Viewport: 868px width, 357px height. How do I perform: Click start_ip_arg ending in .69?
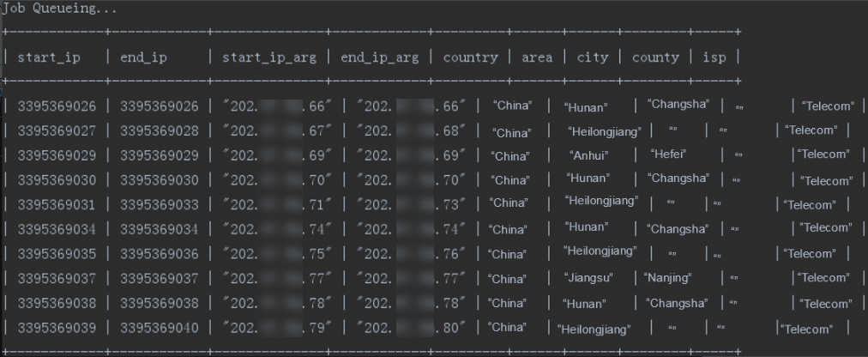277,155
